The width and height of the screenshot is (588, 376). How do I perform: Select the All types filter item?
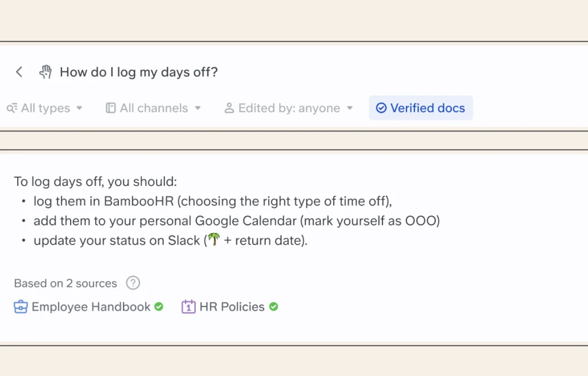[x=45, y=108]
